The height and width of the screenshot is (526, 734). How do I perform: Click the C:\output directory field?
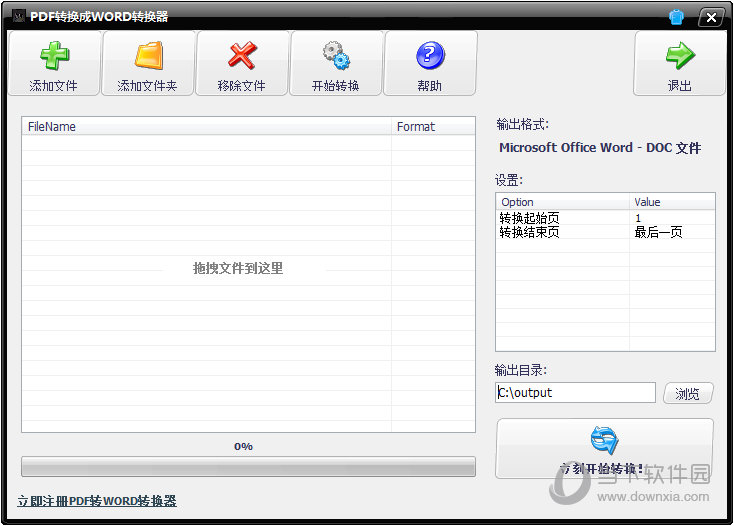click(575, 393)
